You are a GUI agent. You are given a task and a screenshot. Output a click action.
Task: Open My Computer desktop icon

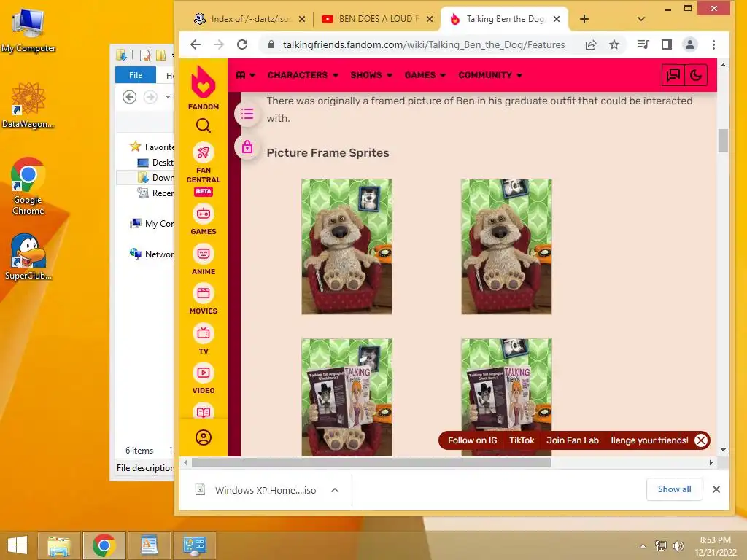tap(28, 31)
